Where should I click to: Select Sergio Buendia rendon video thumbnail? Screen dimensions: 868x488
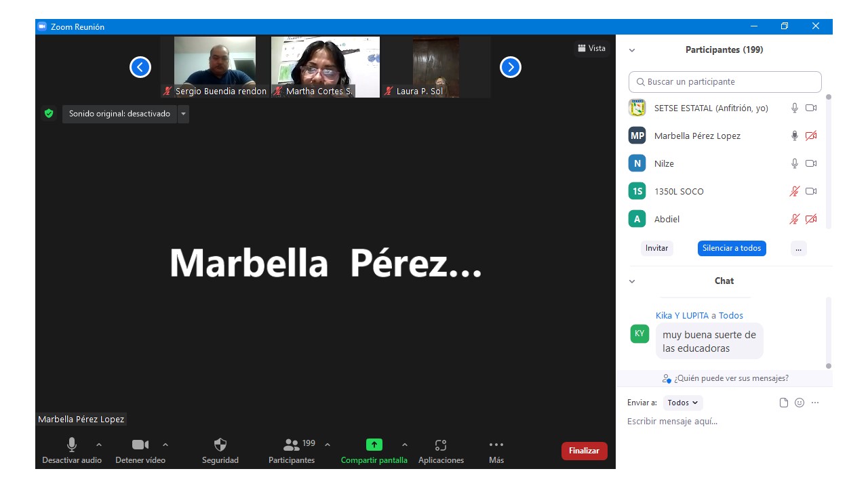coord(215,67)
